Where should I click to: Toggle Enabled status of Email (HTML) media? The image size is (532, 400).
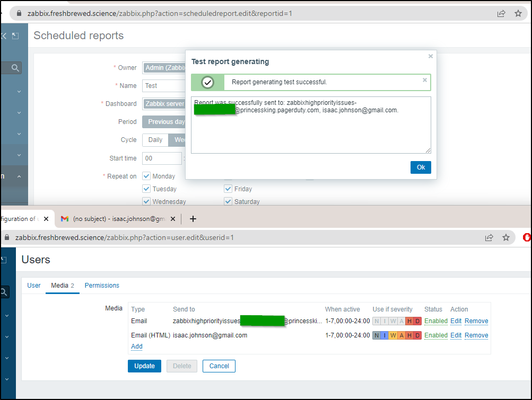pos(436,335)
